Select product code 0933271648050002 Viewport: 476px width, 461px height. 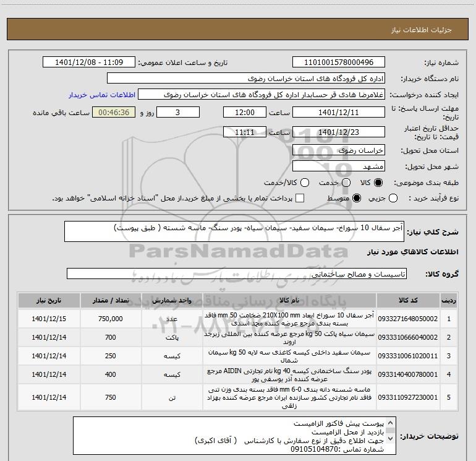(x=408, y=319)
